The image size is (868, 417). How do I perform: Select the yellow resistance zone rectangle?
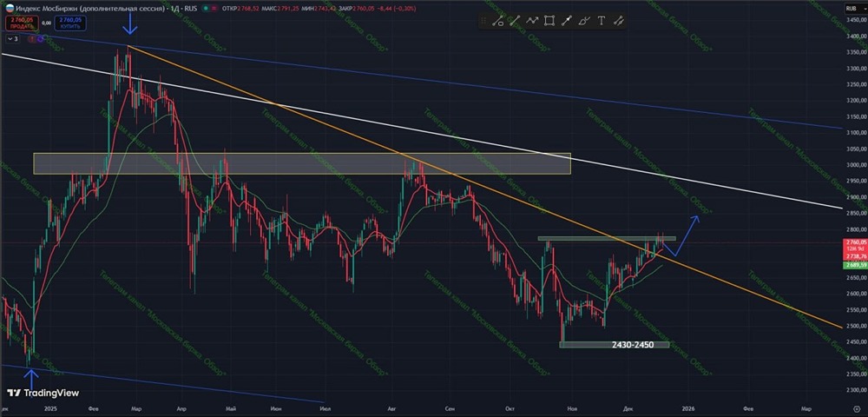[x=302, y=163]
